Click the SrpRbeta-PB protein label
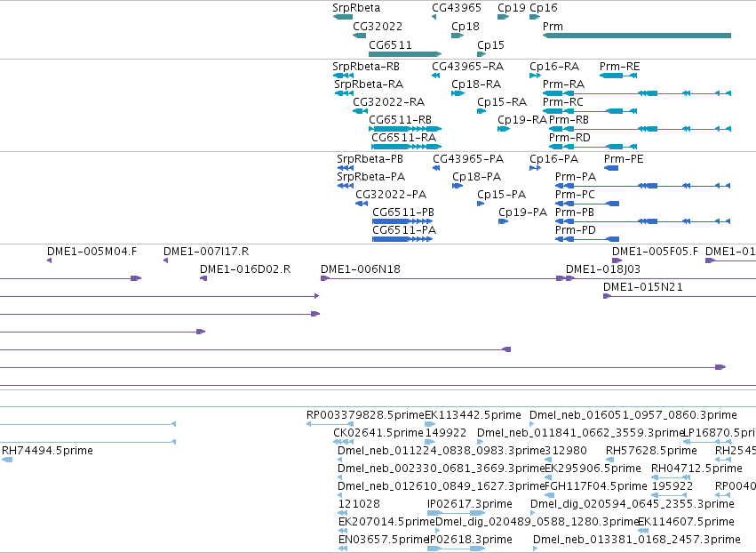Image resolution: width=756 pixels, height=553 pixels. click(370, 159)
